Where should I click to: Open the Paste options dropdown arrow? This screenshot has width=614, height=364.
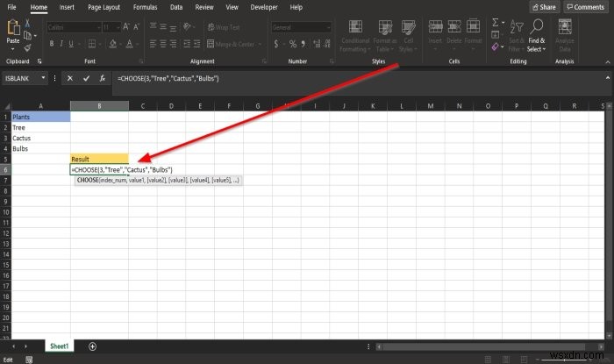pos(13,49)
